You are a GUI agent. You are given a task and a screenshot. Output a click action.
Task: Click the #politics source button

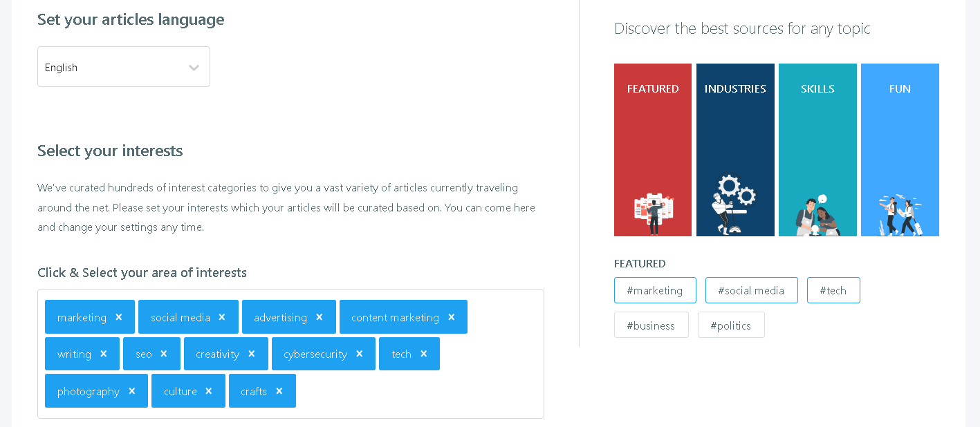pos(731,325)
